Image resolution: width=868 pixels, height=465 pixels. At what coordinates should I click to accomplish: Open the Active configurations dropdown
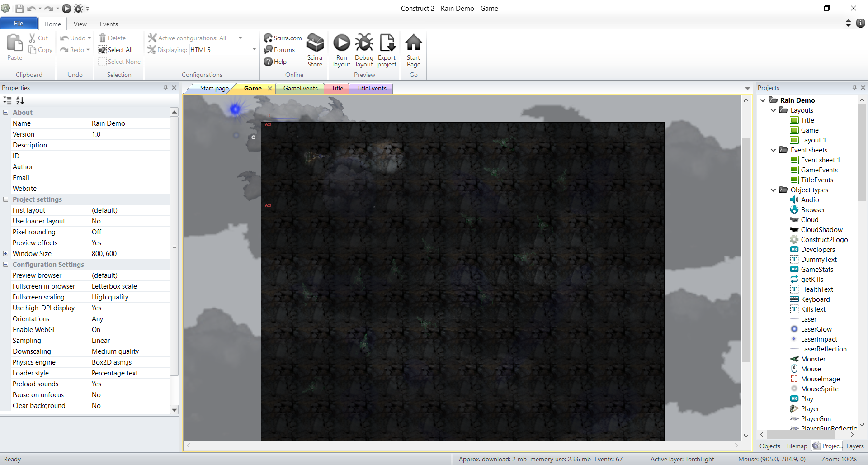(240, 38)
